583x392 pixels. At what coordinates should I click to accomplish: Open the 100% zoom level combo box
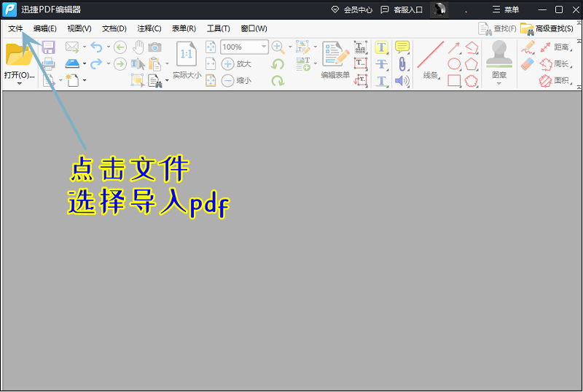coord(244,47)
